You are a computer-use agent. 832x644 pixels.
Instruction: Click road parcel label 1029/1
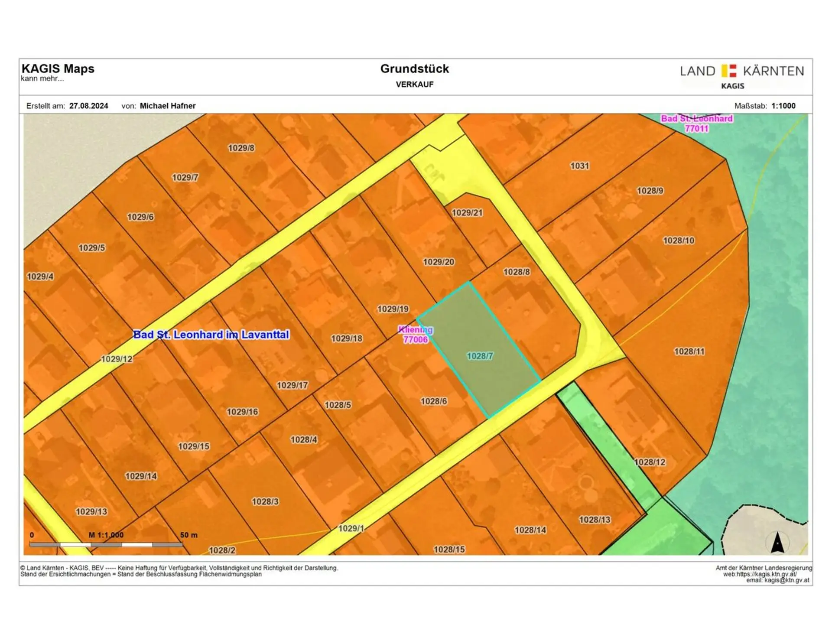pos(351,528)
